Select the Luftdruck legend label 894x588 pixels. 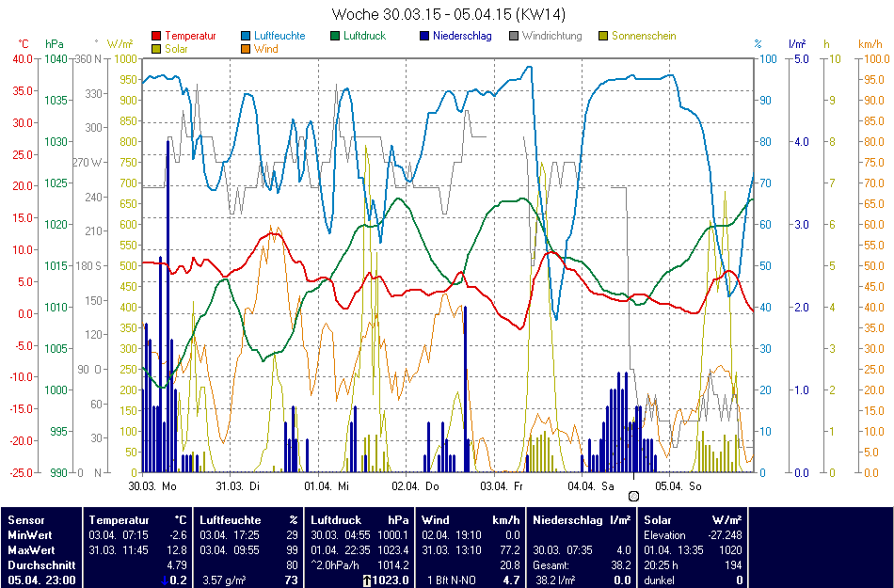365,36
